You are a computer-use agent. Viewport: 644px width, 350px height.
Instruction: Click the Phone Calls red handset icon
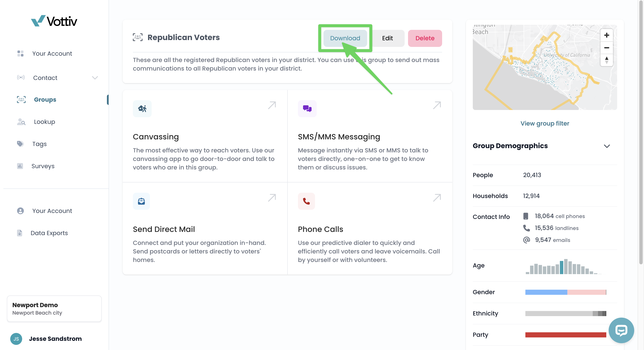coord(306,201)
